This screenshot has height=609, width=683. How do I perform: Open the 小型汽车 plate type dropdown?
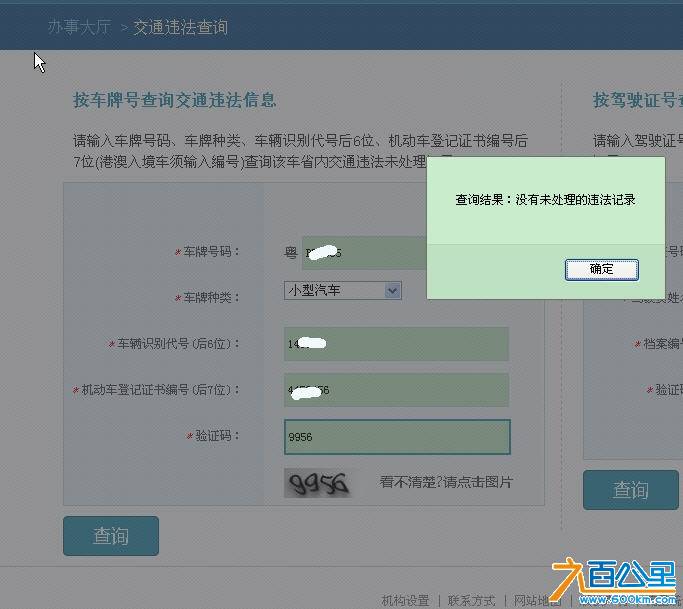(x=342, y=290)
